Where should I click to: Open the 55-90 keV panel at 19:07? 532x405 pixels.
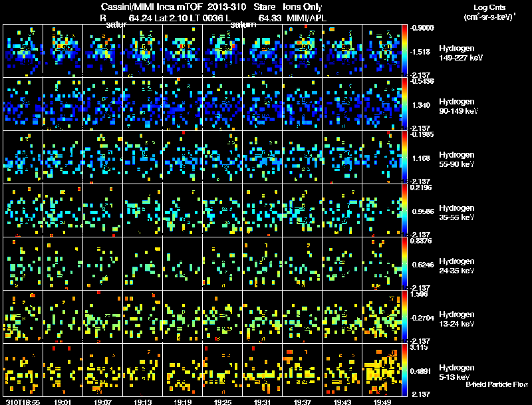click(x=103, y=157)
